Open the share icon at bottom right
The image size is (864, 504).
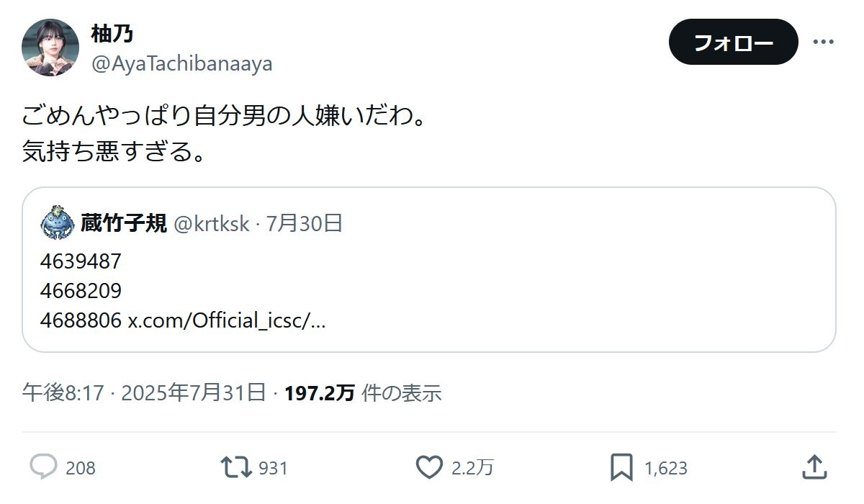point(814,467)
